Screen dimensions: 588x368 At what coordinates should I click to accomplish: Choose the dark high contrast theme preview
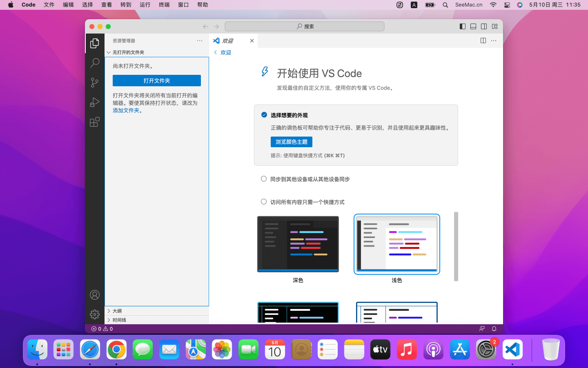(x=298, y=312)
